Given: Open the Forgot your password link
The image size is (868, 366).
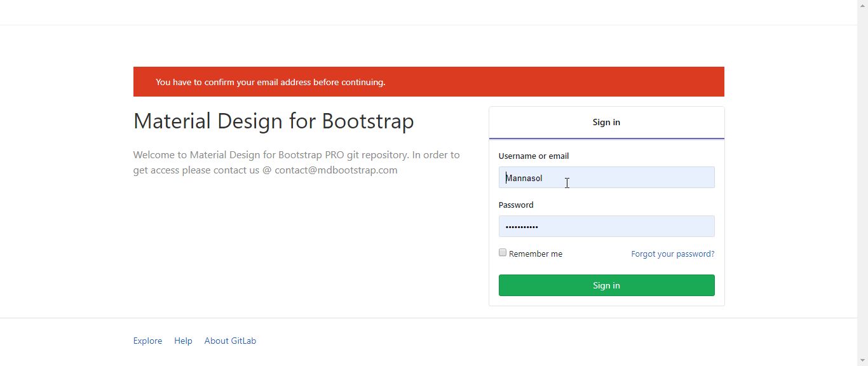Looking at the screenshot, I should 672,254.
